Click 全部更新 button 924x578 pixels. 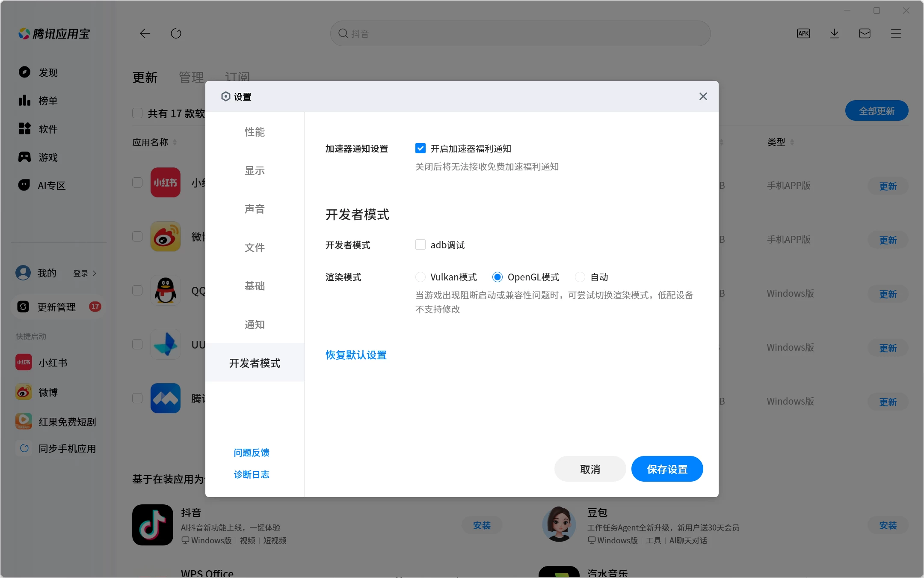[877, 111]
